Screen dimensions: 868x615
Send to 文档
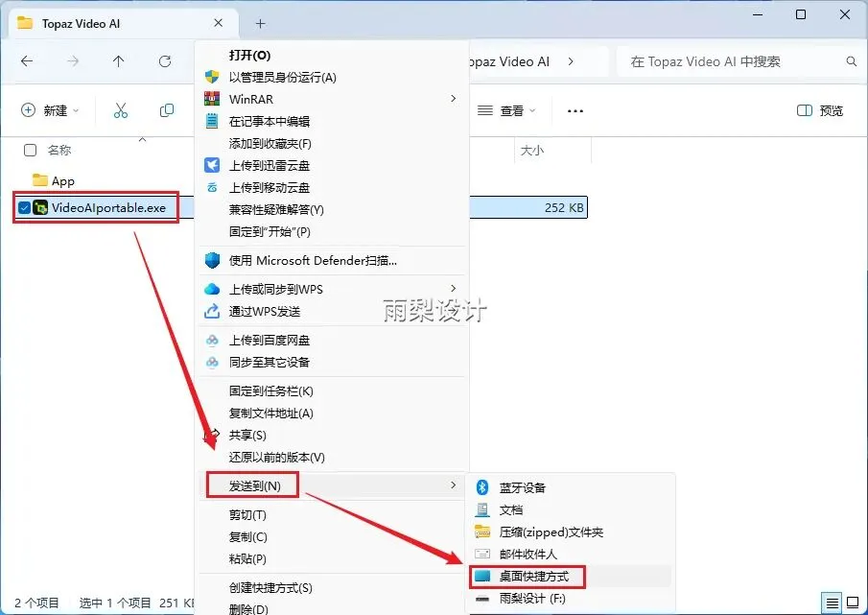(x=570, y=509)
